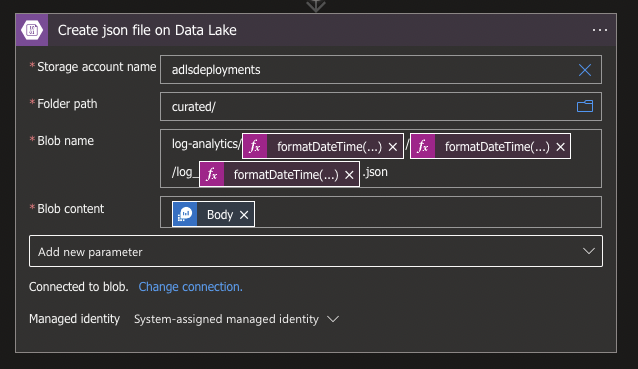The width and height of the screenshot is (638, 369).
Task: Open folder picker icon in Folder path
Action: 585,106
